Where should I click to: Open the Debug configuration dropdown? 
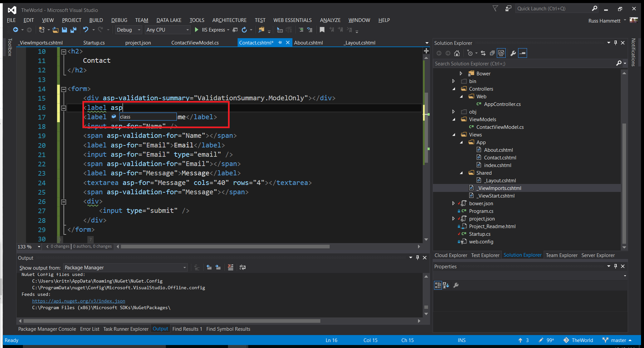129,30
